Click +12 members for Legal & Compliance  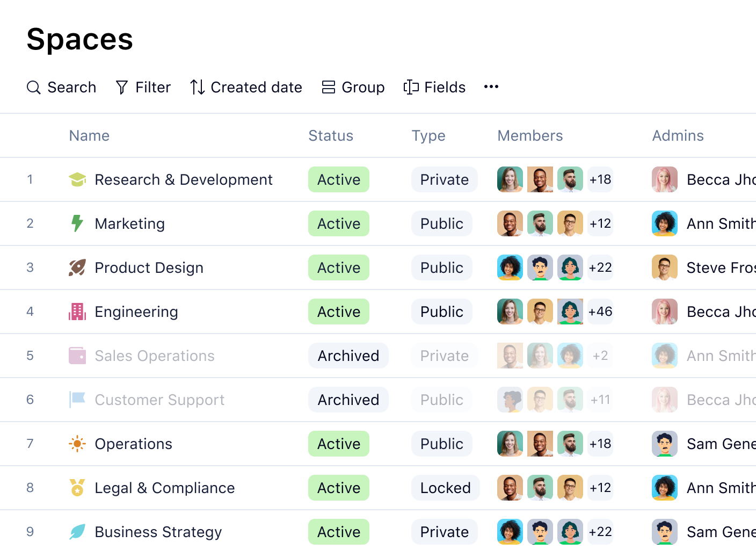point(600,488)
